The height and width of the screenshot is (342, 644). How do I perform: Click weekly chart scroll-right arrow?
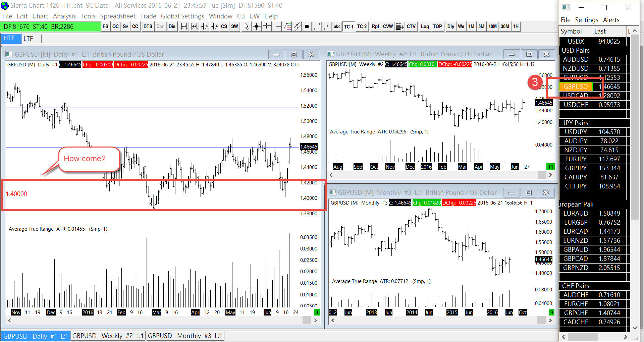[550, 175]
